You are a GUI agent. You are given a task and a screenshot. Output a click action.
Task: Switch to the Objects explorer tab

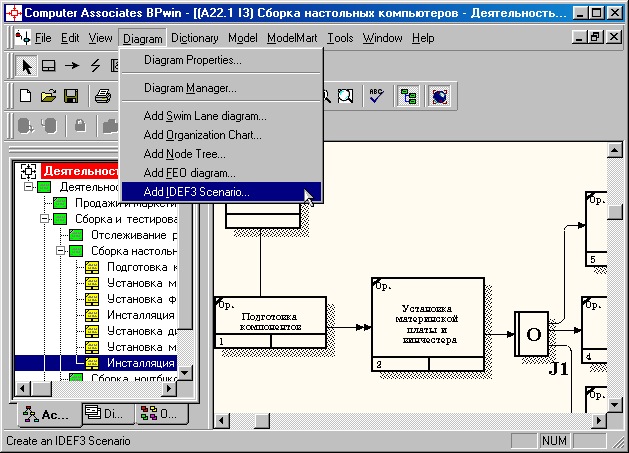pos(162,413)
